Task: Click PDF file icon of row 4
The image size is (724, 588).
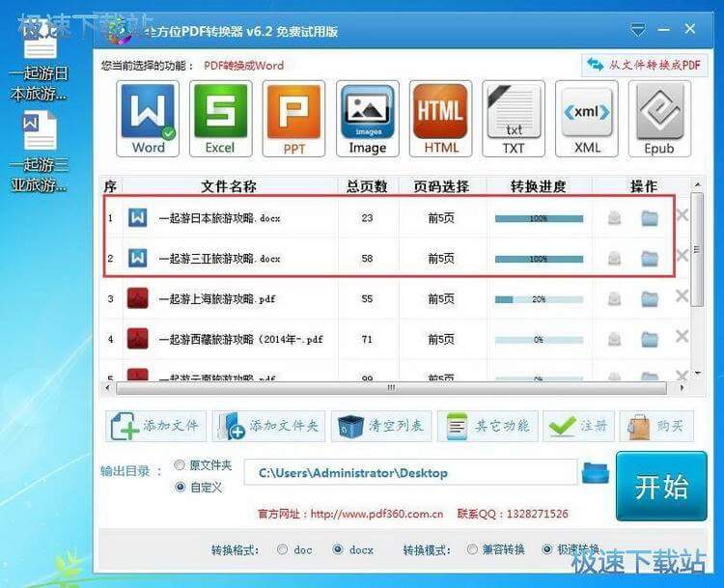Action: [138, 339]
